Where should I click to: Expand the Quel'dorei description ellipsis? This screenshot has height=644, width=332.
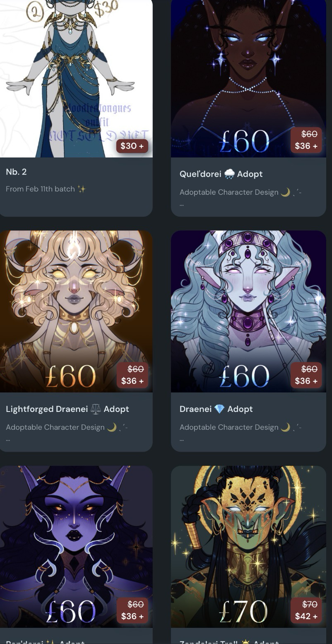click(181, 204)
